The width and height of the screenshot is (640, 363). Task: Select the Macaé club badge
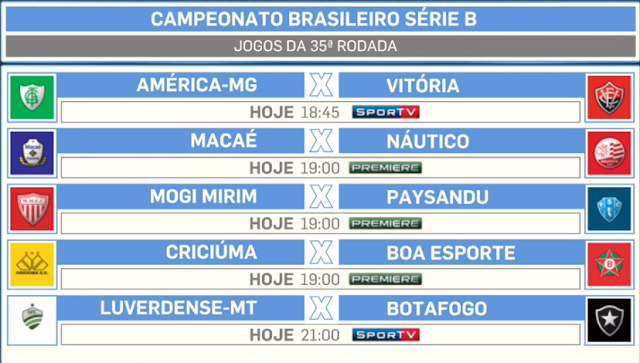coord(32,153)
